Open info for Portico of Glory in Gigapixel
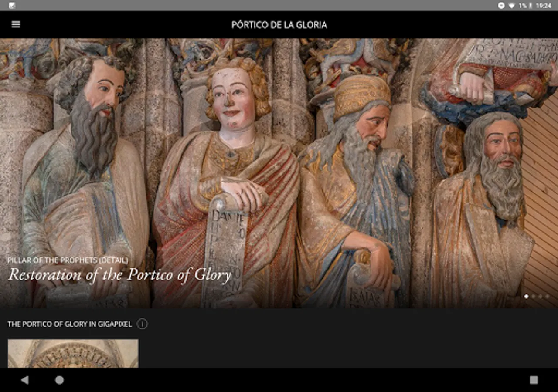The height and width of the screenshot is (392, 558). 142,324
